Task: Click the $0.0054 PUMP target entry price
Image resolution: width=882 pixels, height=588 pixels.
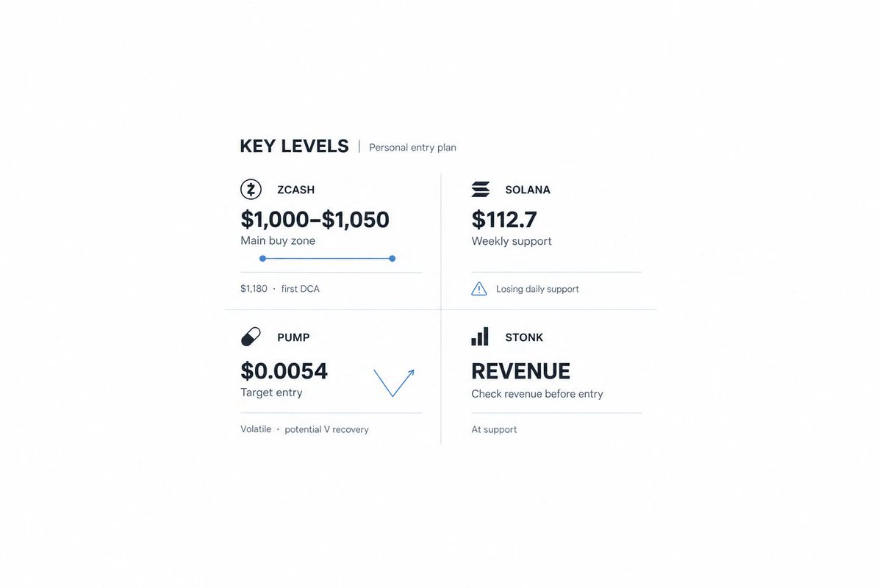Action: tap(284, 371)
